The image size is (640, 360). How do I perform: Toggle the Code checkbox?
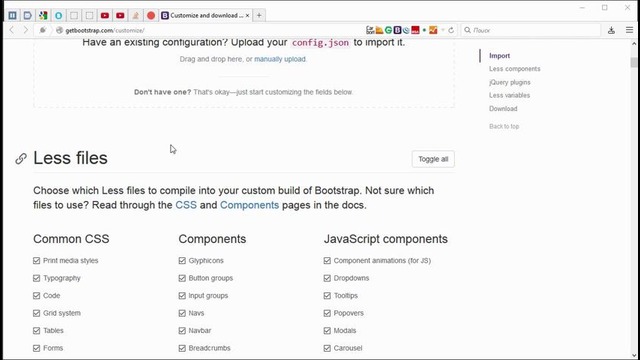point(36,296)
